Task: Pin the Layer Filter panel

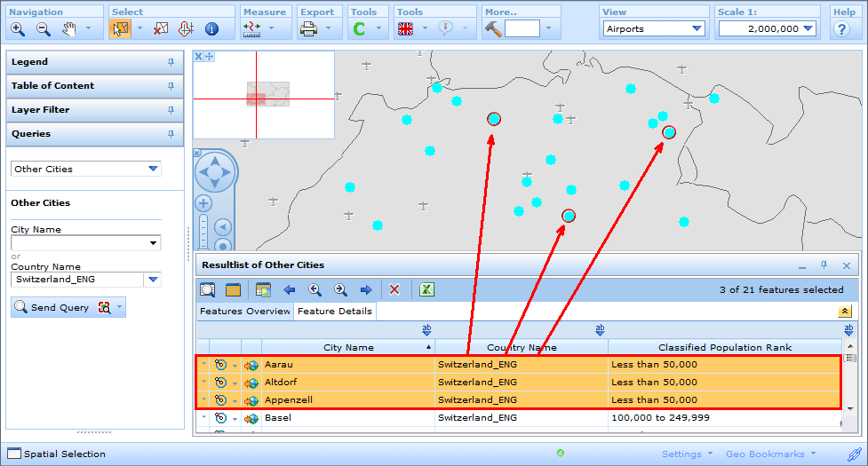Action: click(x=171, y=110)
